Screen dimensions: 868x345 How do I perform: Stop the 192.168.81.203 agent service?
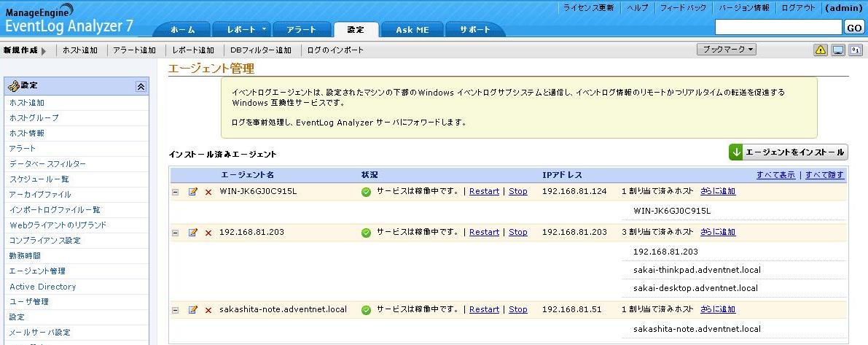click(517, 232)
